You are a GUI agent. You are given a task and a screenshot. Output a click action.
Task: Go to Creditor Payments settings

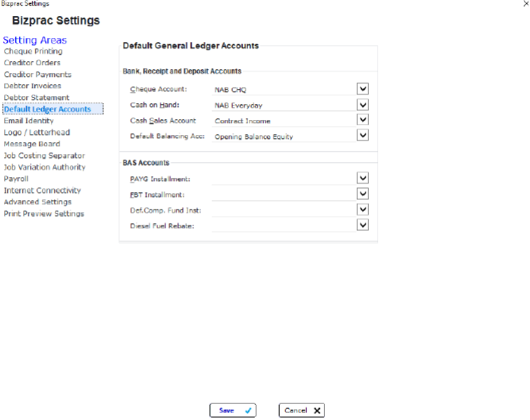pos(37,75)
